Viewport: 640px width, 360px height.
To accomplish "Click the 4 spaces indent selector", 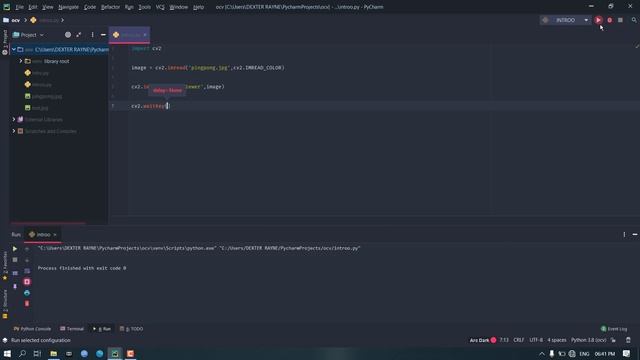I will click(557, 340).
